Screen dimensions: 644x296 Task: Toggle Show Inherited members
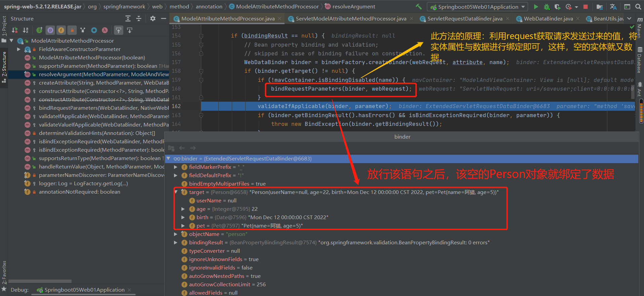click(x=39, y=30)
